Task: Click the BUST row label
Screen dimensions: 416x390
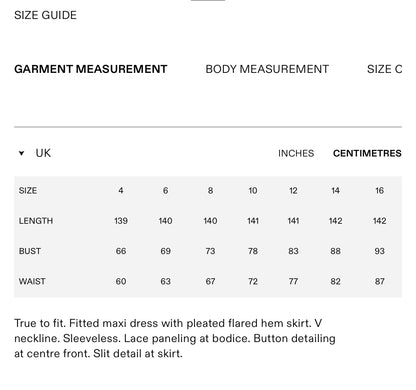Action: 30,251
